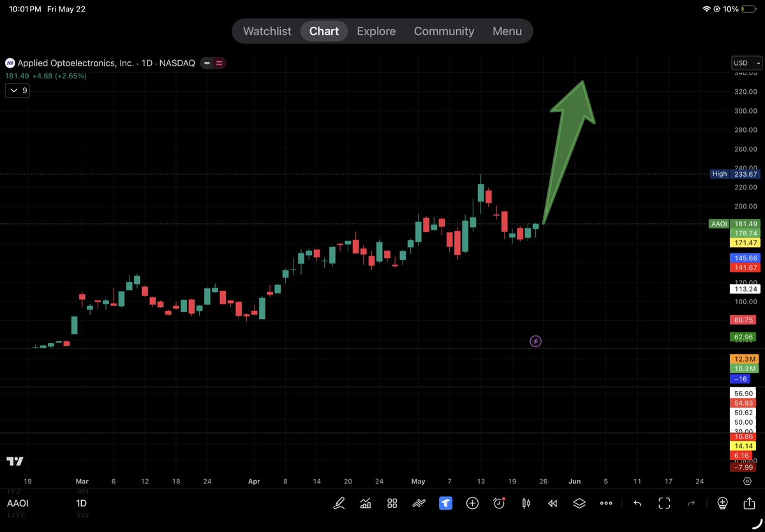Tap the 181.49 +4.68 (+2.65%) quote
This screenshot has height=532, width=765.
point(46,76)
